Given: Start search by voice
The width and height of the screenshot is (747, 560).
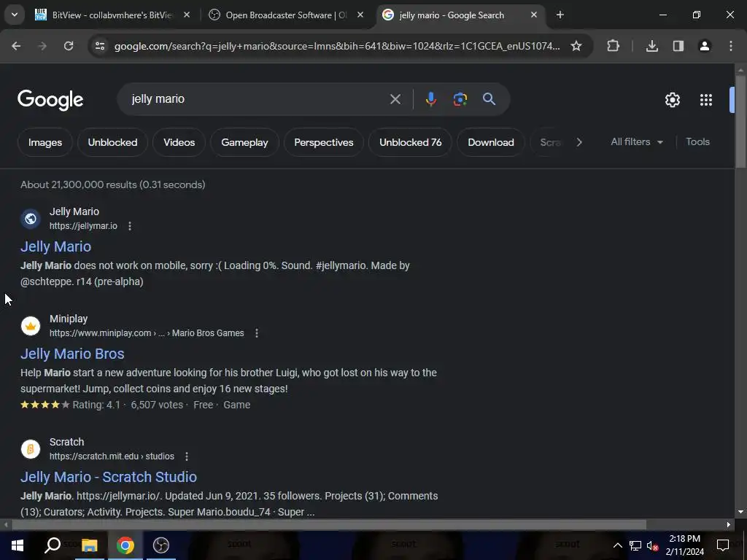Looking at the screenshot, I should tap(431, 99).
